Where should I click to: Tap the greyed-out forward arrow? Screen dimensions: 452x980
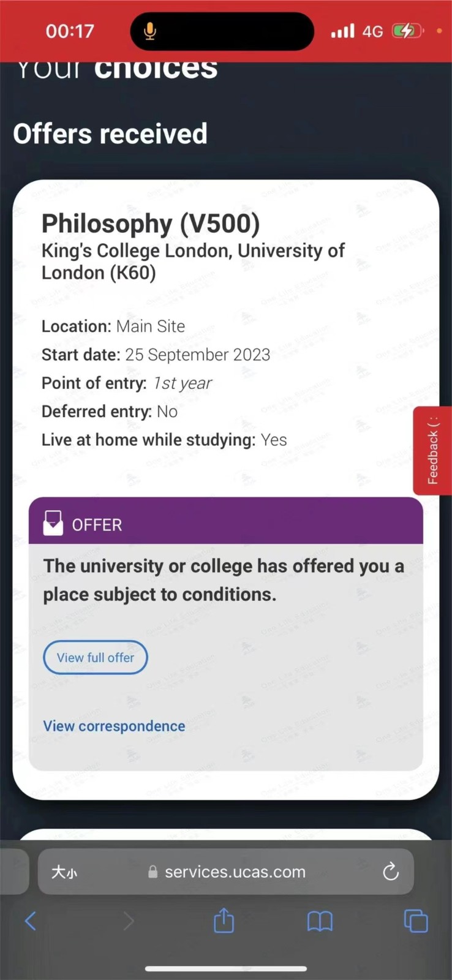coord(128,921)
